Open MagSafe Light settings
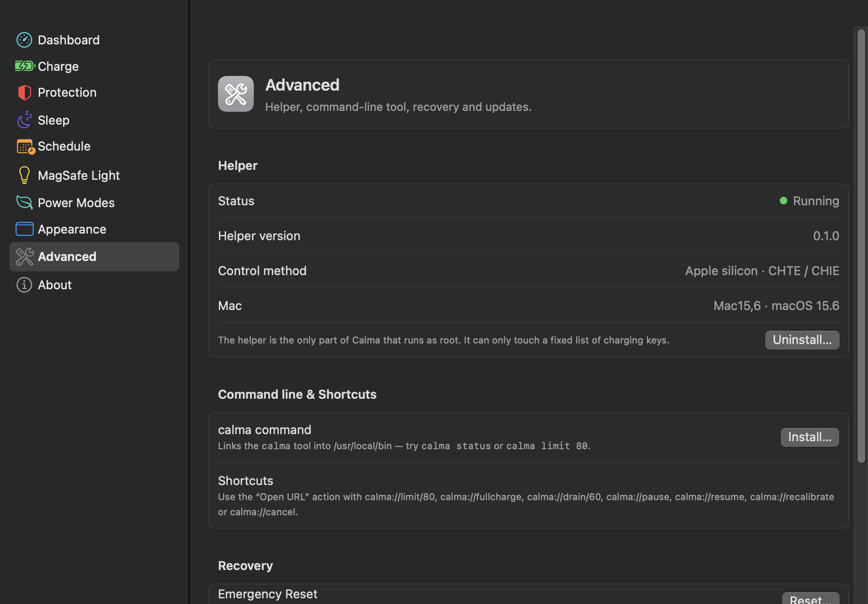The height and width of the screenshot is (604, 868). pyautogui.click(x=94, y=175)
